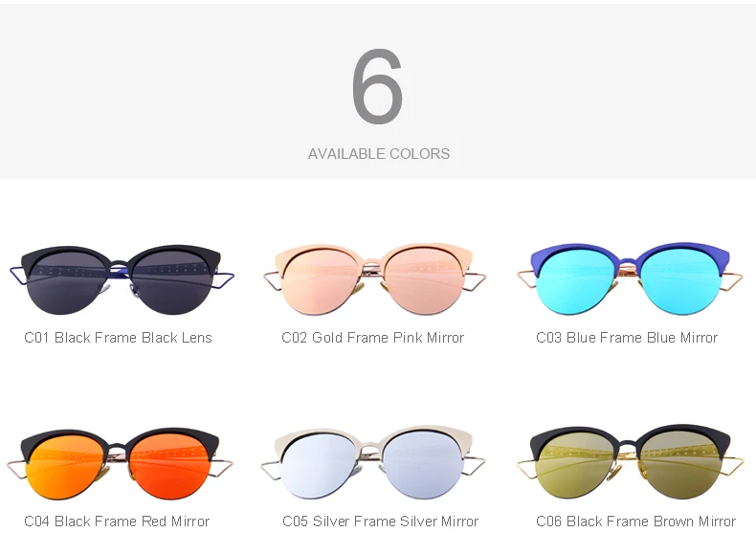756x555 pixels.
Task: Click the 'AVAILABLE COLORS' heading text
Action: [379, 154]
